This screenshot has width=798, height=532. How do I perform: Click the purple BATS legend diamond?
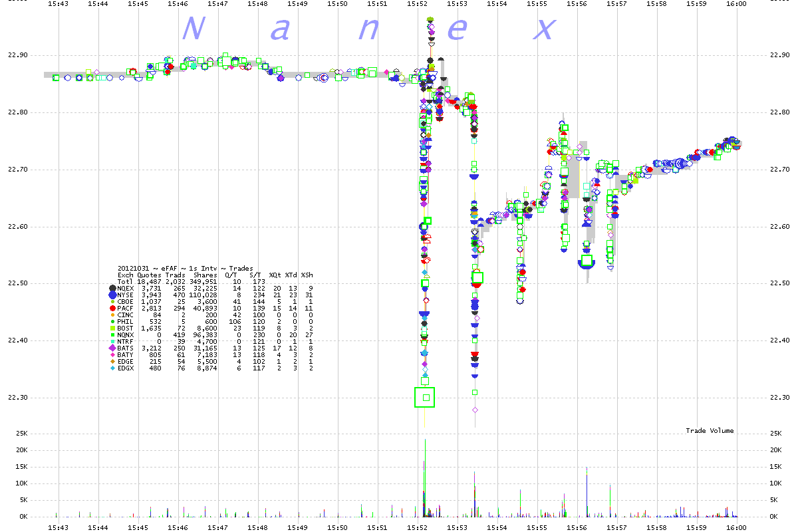click(112, 348)
